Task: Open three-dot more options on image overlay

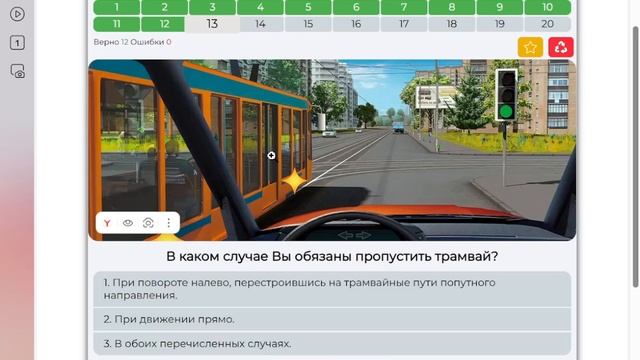Action: coord(169,223)
